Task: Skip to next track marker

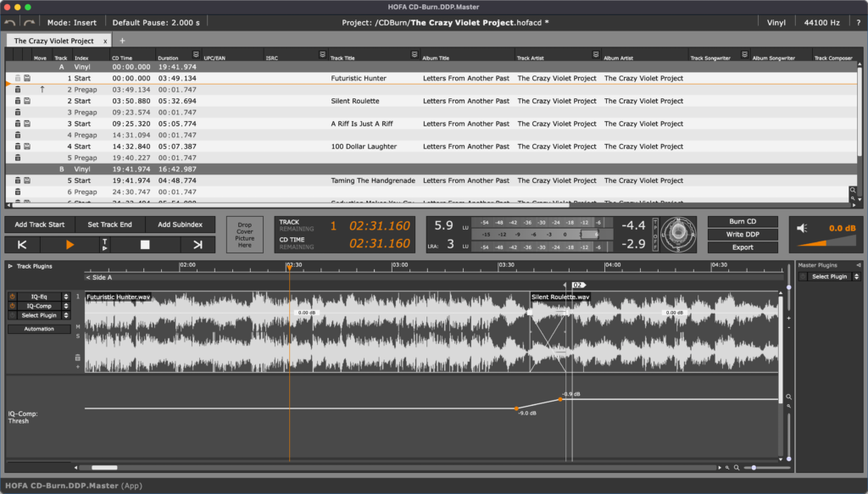Action: pos(198,245)
